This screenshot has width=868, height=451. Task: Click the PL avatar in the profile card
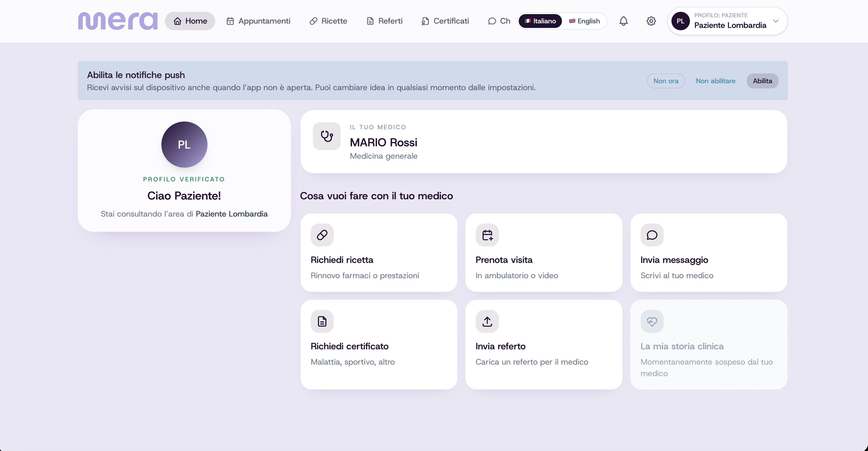[184, 145]
